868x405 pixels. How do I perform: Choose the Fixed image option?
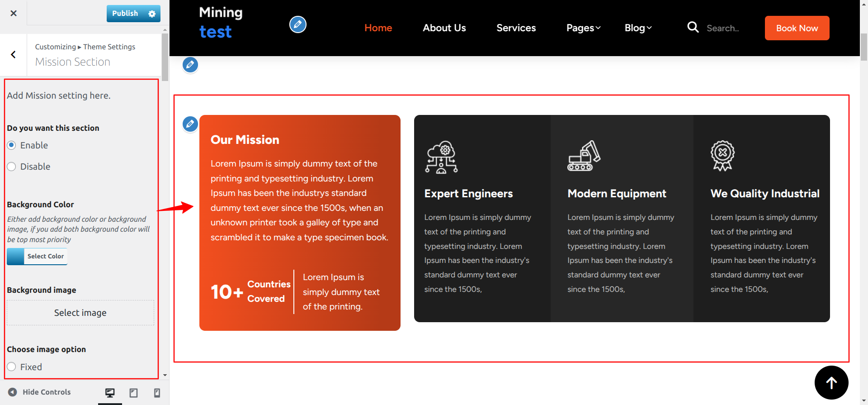12,367
